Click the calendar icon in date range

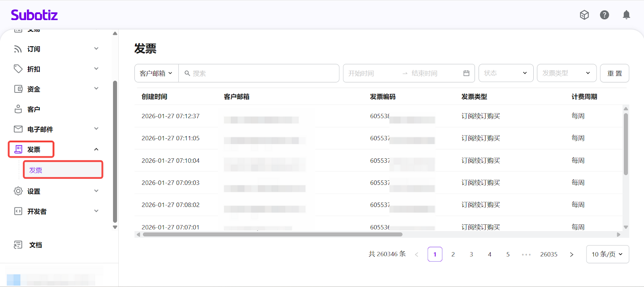tap(466, 73)
